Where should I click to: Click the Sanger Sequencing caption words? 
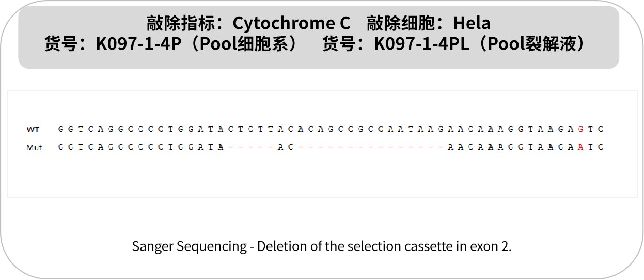[x=190, y=246]
